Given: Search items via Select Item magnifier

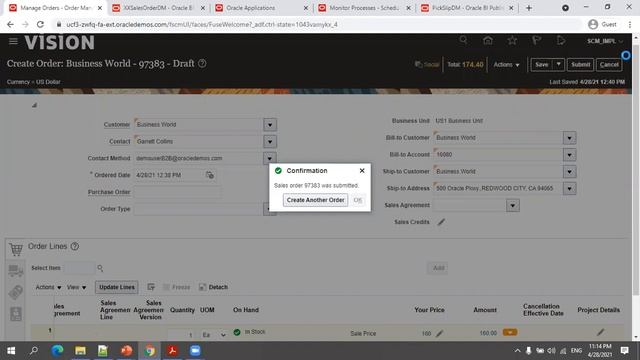Looking at the screenshot, I should point(100,268).
